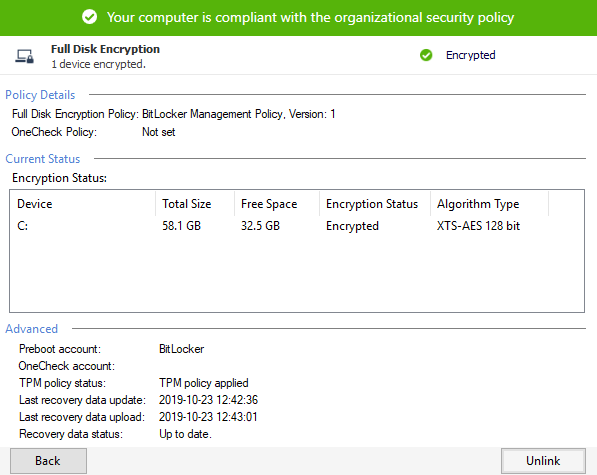Viewport: 597px width, 475px height.
Task: Click the BitLocker Management Policy text
Action: [214, 114]
